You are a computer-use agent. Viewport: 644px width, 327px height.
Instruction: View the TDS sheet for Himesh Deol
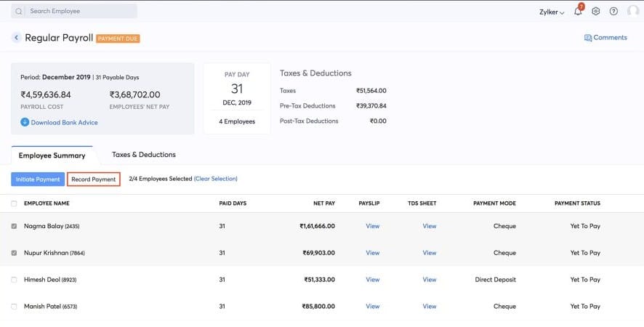[x=429, y=279]
